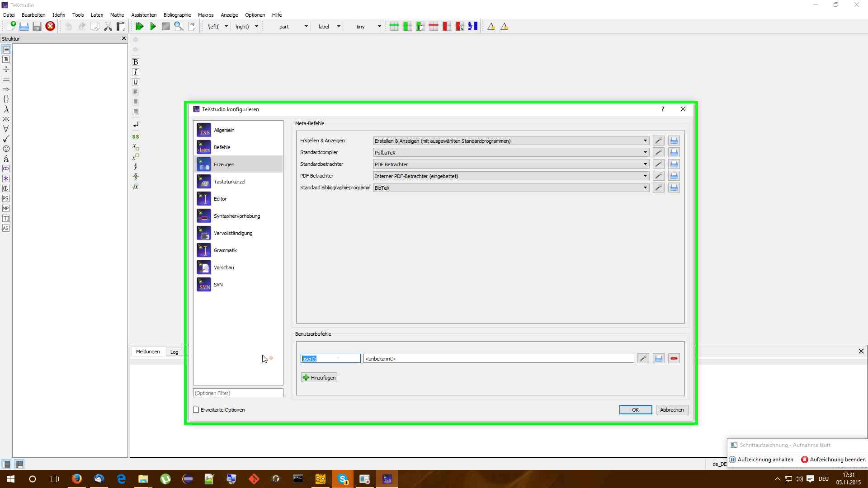Screen dimensions: 868x488
Task: Click the Italic I icon
Action: point(135,72)
